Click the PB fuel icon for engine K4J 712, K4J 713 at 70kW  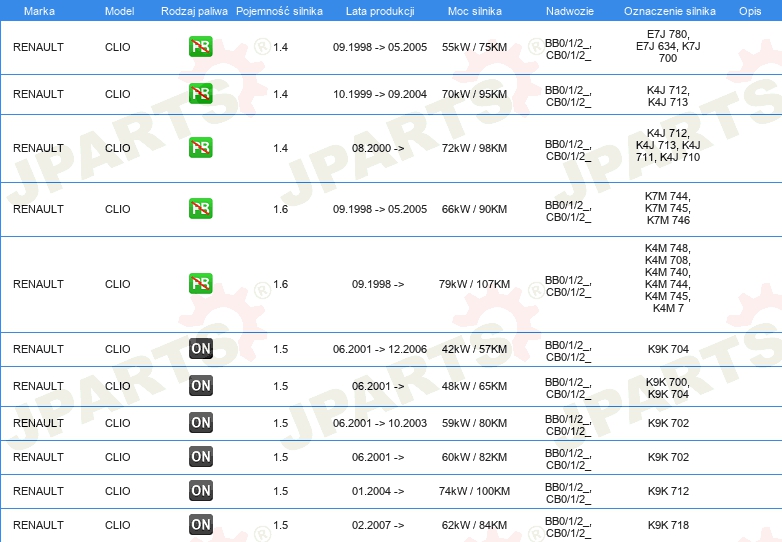coord(200,94)
